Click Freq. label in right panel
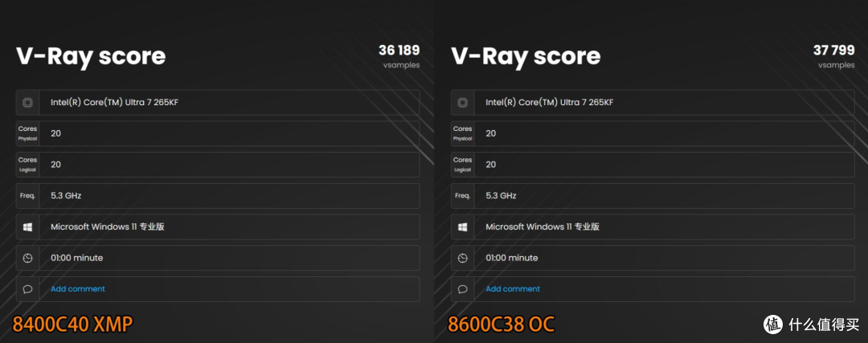 click(463, 196)
